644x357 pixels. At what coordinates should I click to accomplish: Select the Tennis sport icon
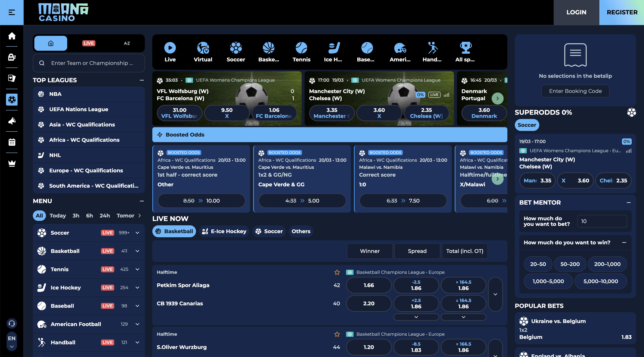pos(301,51)
